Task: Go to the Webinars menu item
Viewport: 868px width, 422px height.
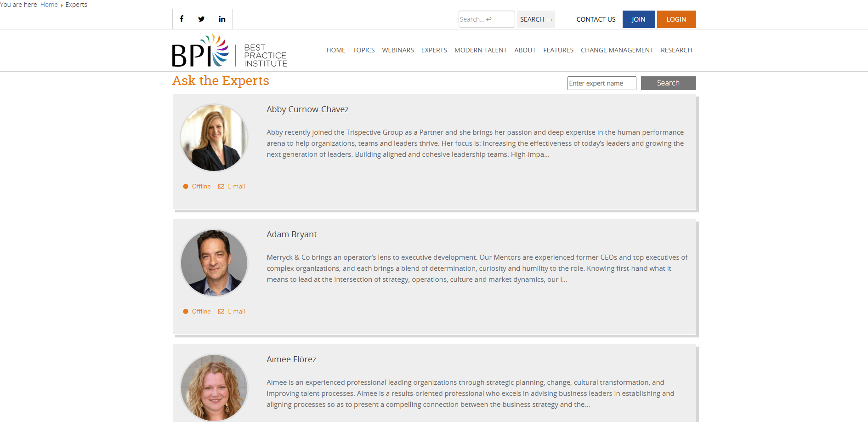Action: coord(397,50)
